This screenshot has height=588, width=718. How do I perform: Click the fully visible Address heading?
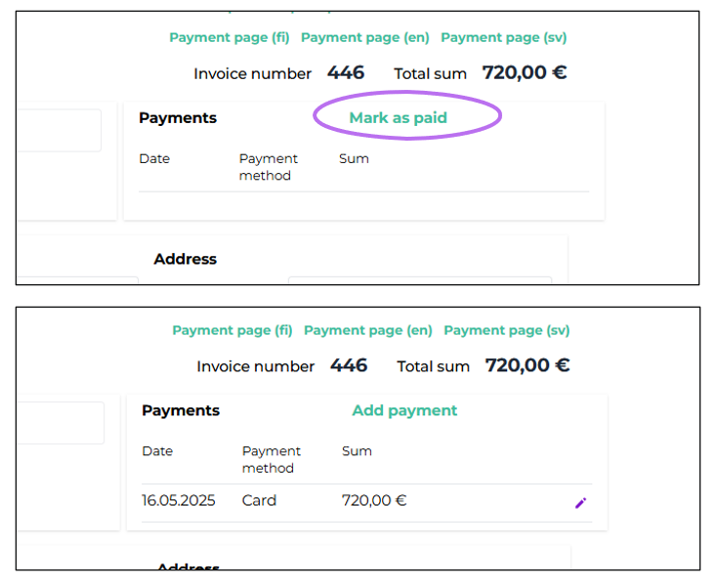coord(185,259)
